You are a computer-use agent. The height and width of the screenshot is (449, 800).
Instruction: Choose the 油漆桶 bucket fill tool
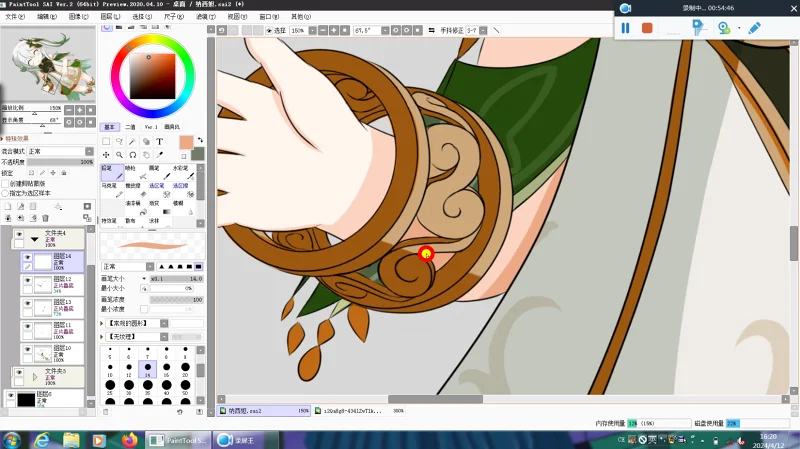click(136, 208)
